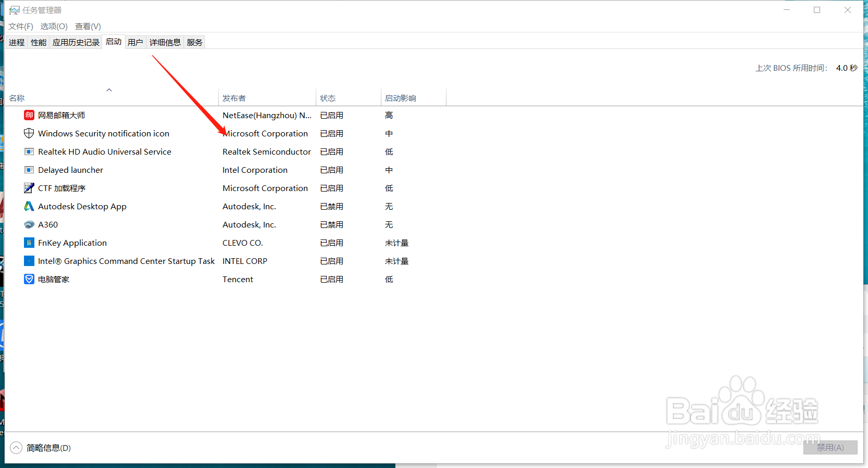Image resolution: width=868 pixels, height=468 pixels.
Task: Click the Delayed launcher icon
Action: [29, 170]
